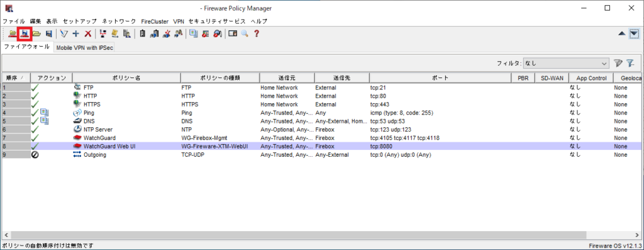The width and height of the screenshot is (644, 250).
Task: Click the funnel-with-pencil filter icon
Action: point(618,64)
